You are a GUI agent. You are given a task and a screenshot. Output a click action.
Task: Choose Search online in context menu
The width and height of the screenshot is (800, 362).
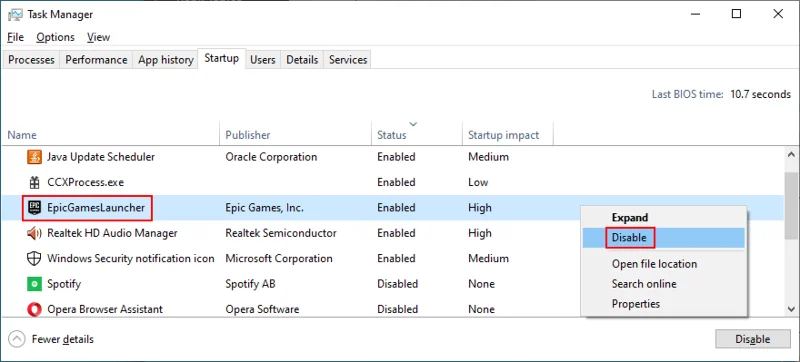pos(663,284)
